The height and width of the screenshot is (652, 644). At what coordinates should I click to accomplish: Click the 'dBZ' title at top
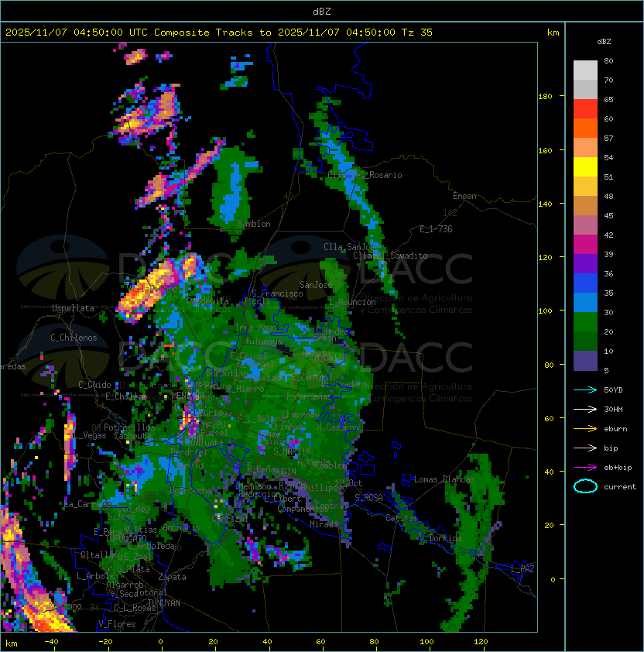322,12
